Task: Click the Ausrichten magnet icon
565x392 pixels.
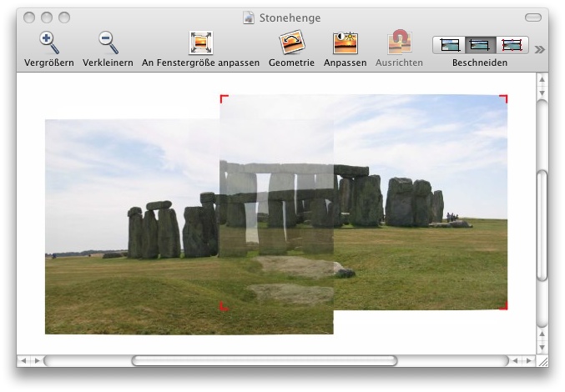Action: (x=399, y=42)
